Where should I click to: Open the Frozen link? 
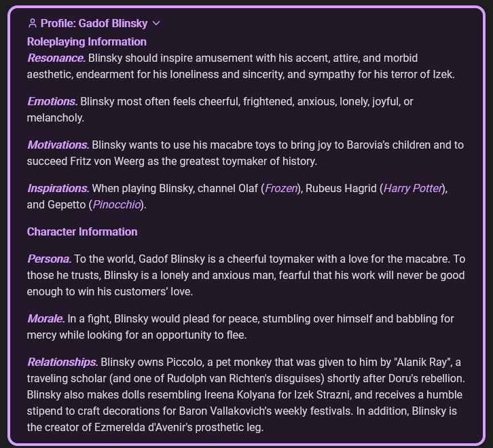pyautogui.click(x=281, y=188)
